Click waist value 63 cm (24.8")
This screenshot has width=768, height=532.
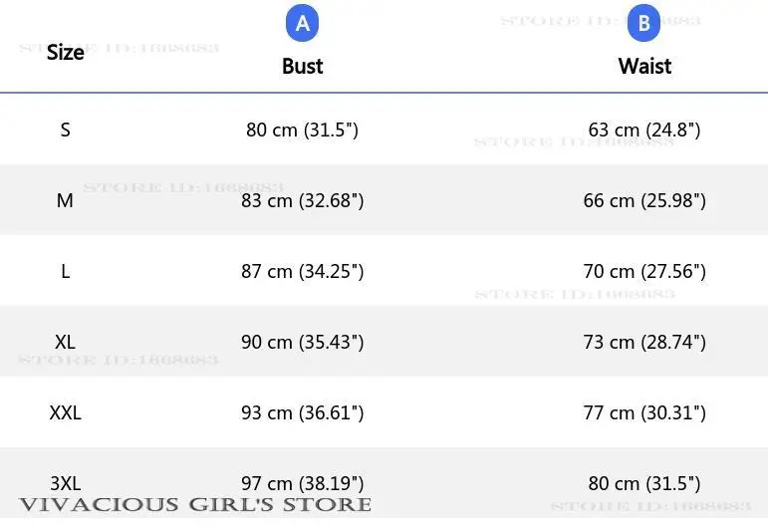(x=644, y=130)
